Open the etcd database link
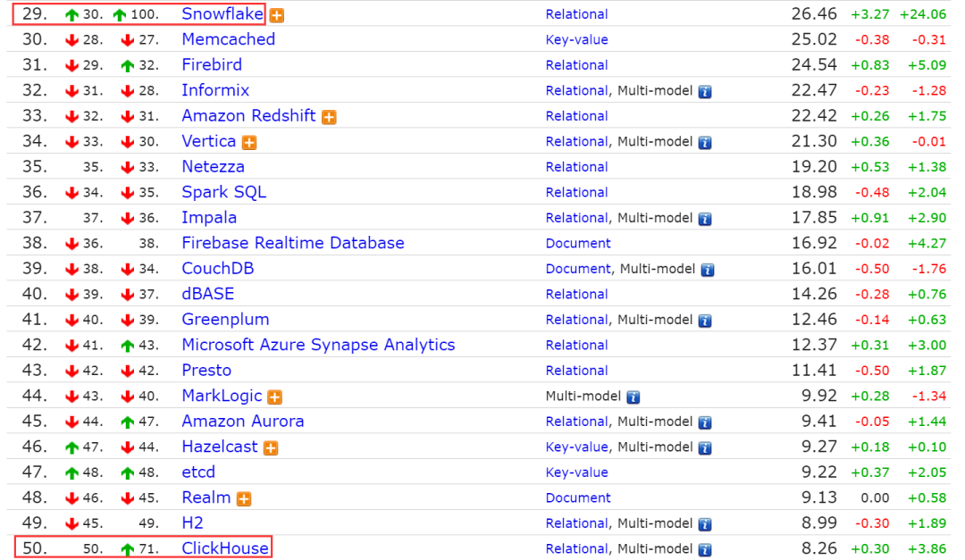The height and width of the screenshot is (560, 965). point(198,472)
